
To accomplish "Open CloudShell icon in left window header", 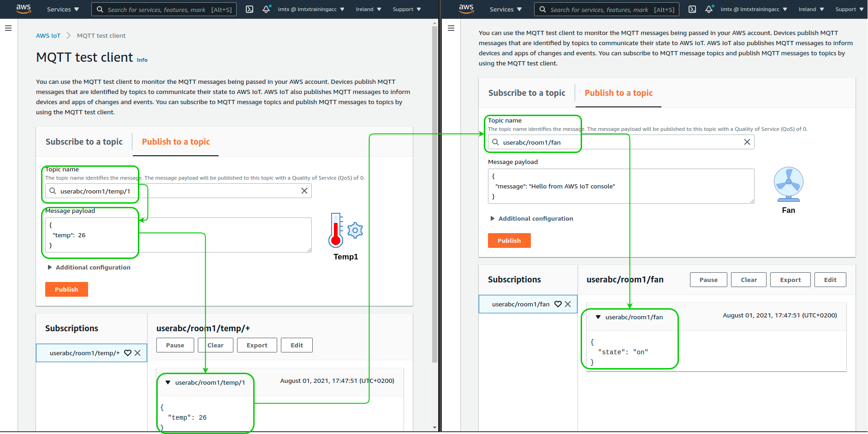I will click(x=250, y=9).
